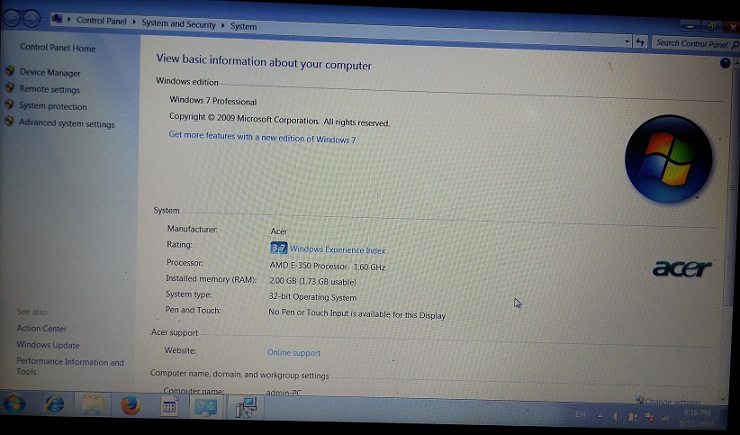
Task: Click the network tray icon with red X
Action: [x=649, y=417]
